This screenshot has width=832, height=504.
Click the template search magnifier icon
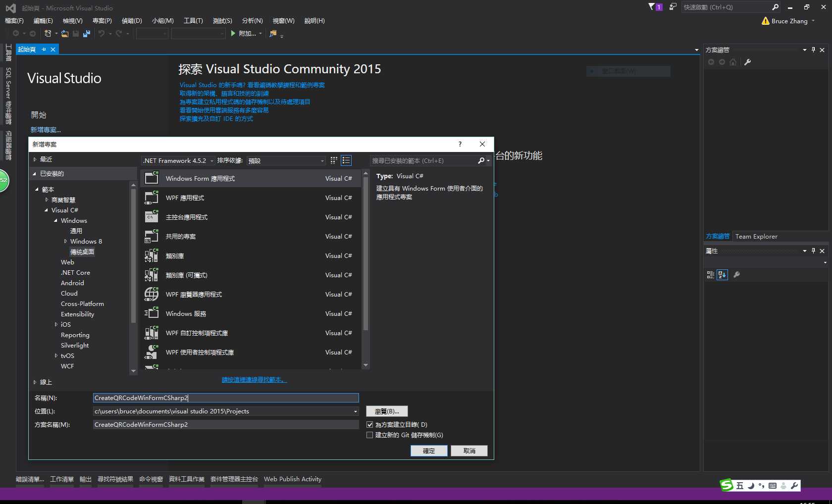(481, 160)
